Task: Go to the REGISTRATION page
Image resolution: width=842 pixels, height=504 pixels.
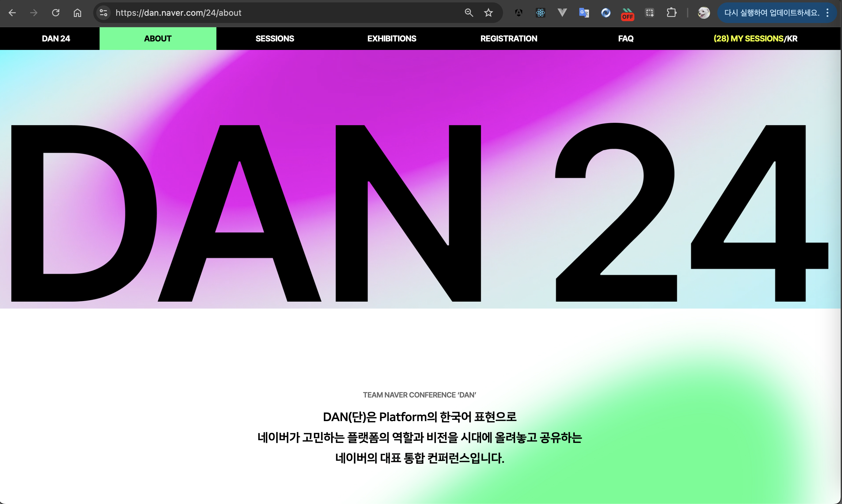Action: (508, 39)
